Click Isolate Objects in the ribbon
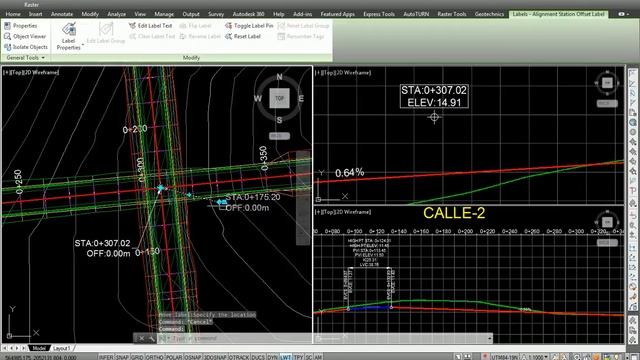The image size is (640, 360). coord(26,47)
